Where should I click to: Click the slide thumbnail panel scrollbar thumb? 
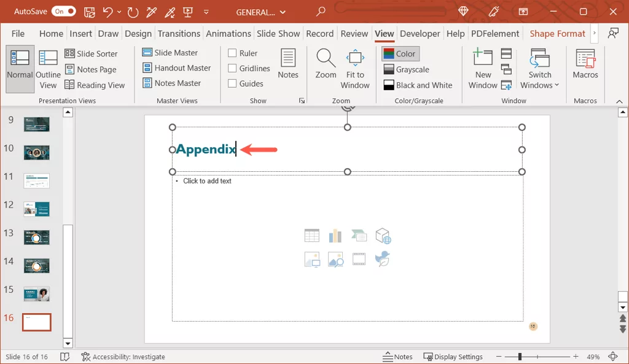(x=68, y=281)
